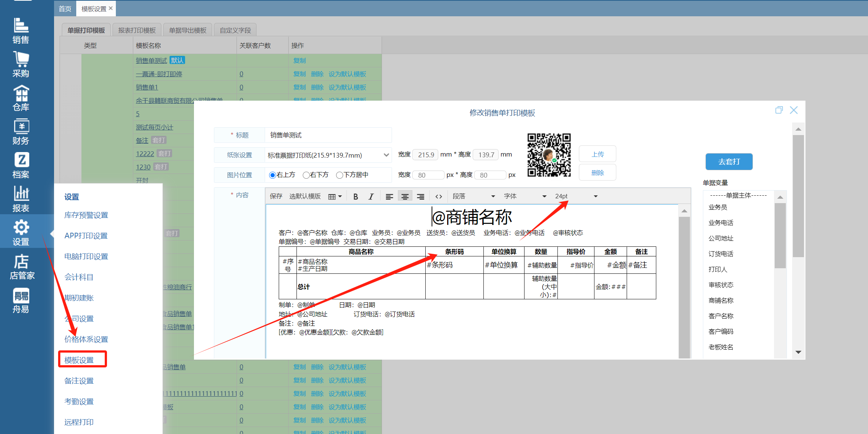Open the 段落 paragraph format dropdown

coord(473,196)
